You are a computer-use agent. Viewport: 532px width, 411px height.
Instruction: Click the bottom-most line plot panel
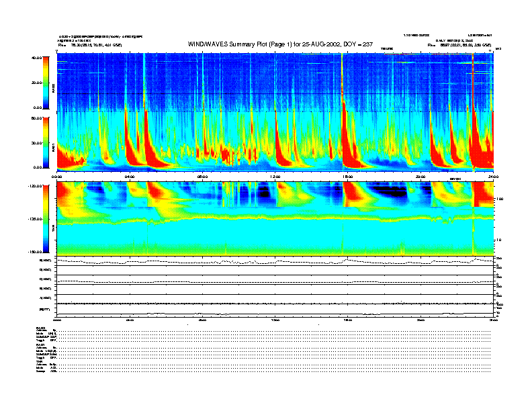tap(275, 310)
